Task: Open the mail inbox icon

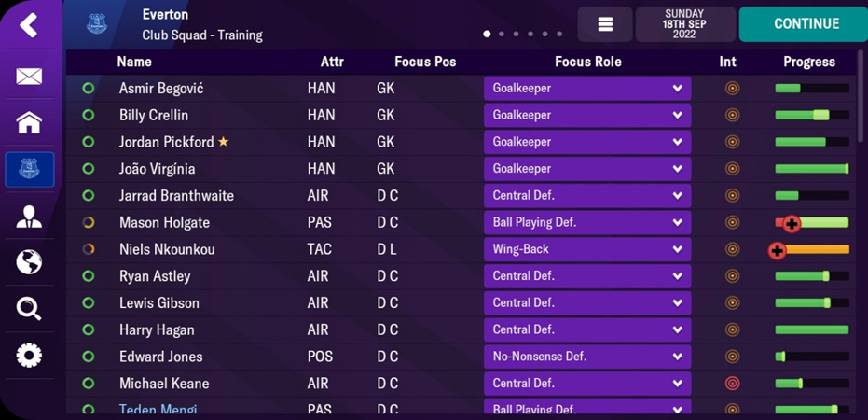Action: [x=29, y=77]
